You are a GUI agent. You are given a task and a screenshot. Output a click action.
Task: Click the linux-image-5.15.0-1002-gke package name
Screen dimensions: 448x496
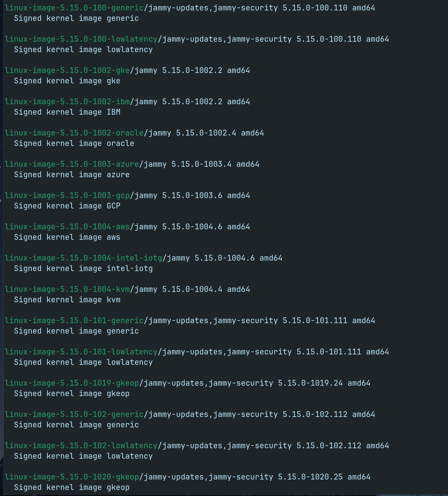67,70
